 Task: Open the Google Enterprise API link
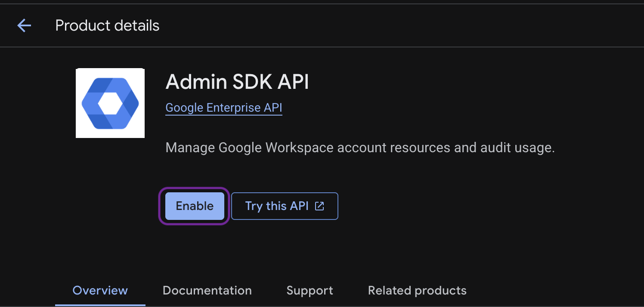click(x=224, y=107)
